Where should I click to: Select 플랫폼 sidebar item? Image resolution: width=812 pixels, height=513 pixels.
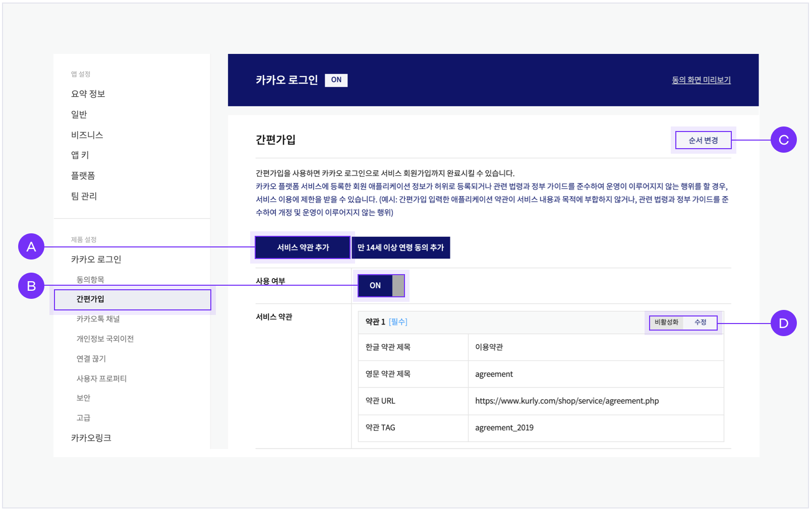(83, 175)
